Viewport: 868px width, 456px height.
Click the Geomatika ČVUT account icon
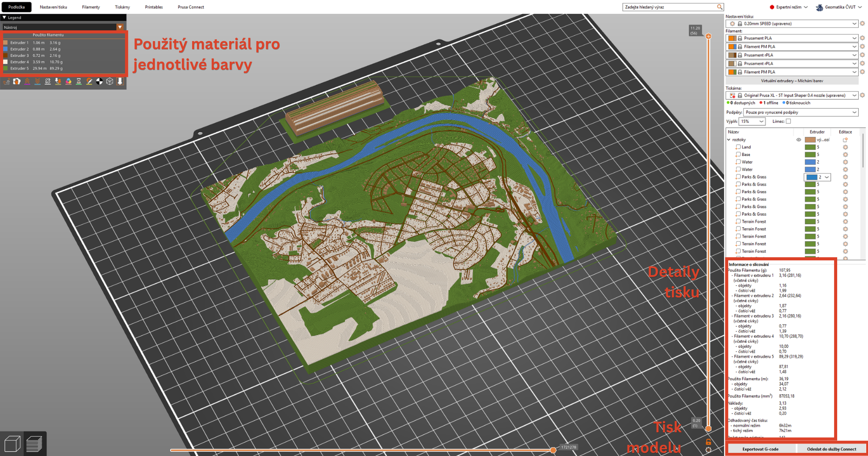click(x=819, y=7)
